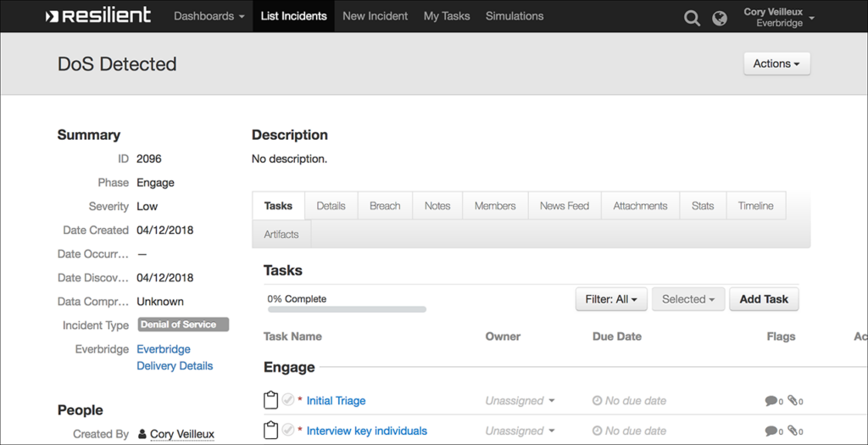Open the search magnifier icon

pos(692,19)
